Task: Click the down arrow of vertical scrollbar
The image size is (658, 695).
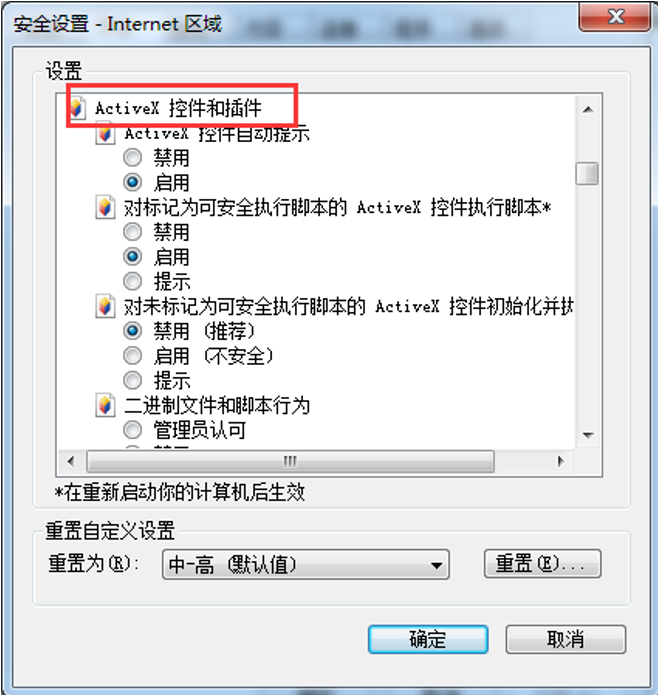Action: click(588, 435)
